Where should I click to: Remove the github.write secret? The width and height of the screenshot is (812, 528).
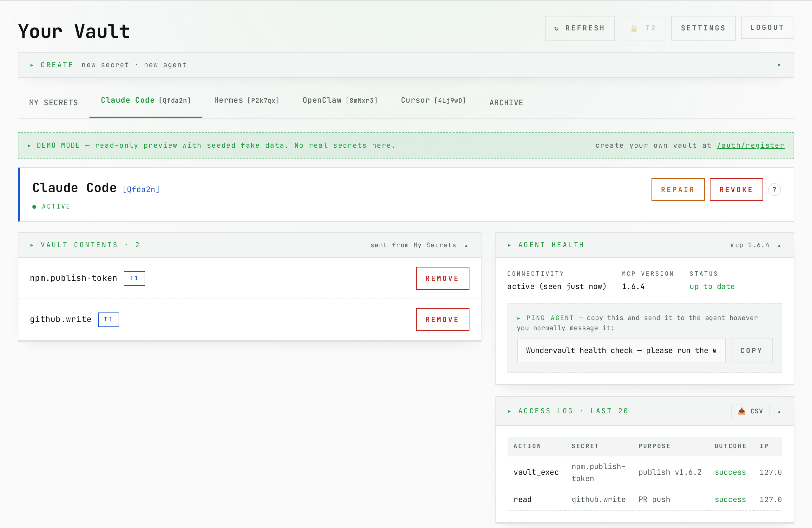(x=442, y=319)
